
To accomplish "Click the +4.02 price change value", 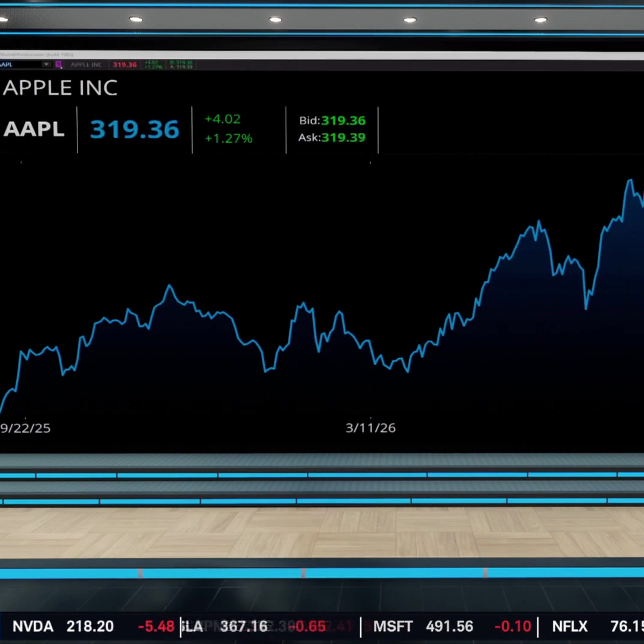I will pyautogui.click(x=222, y=119).
